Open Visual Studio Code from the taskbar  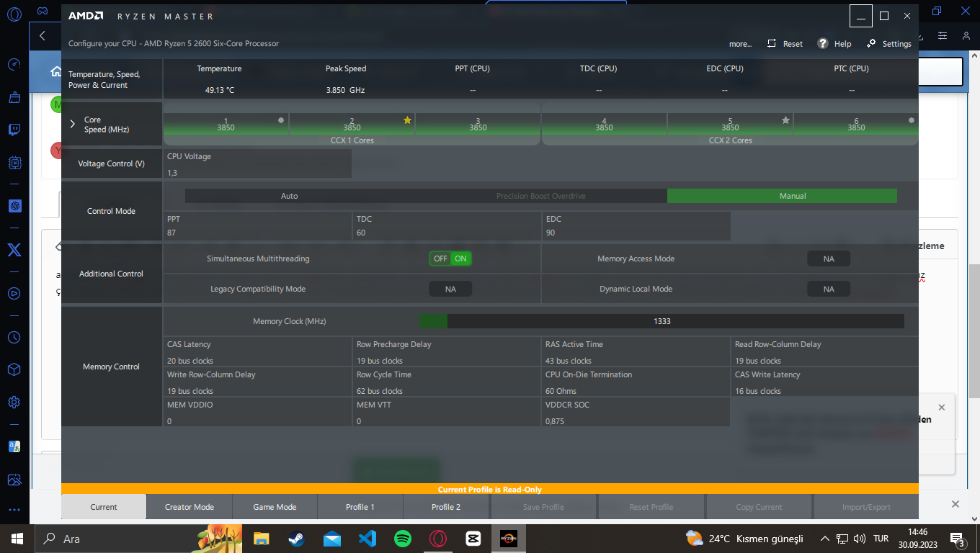pyautogui.click(x=367, y=538)
